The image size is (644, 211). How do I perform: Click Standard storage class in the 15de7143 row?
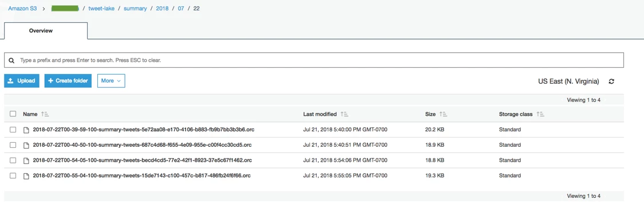coord(509,175)
